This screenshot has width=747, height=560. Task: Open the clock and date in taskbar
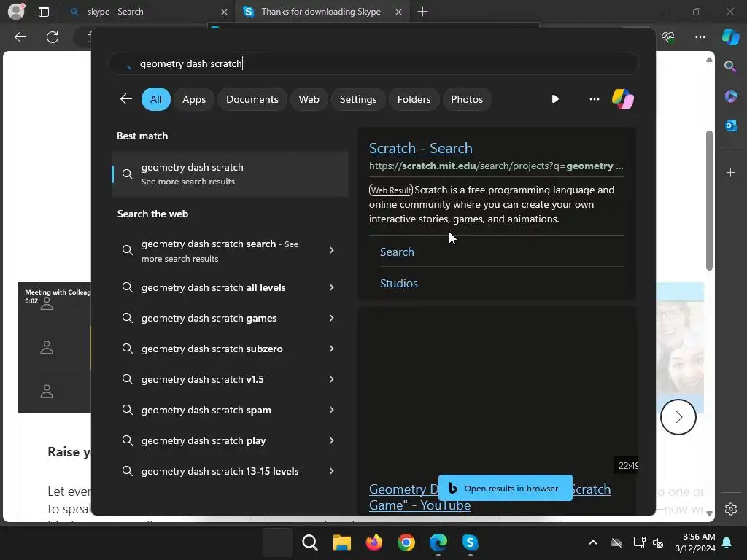click(x=695, y=542)
